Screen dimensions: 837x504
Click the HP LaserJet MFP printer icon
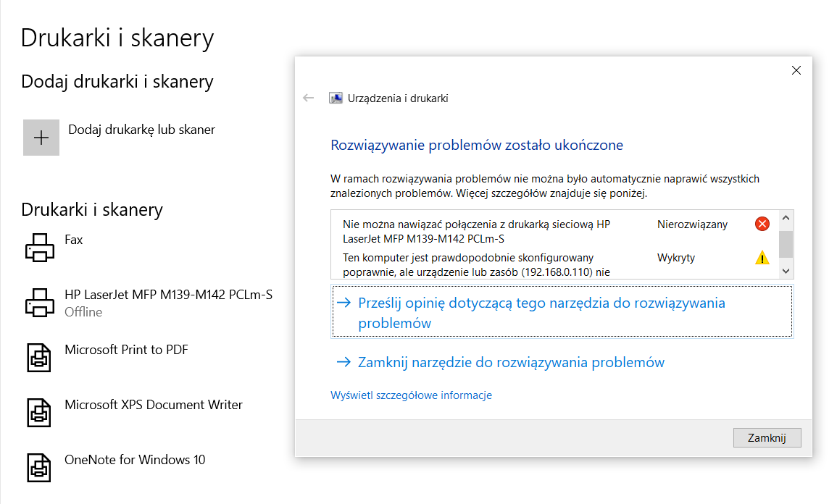click(x=39, y=302)
